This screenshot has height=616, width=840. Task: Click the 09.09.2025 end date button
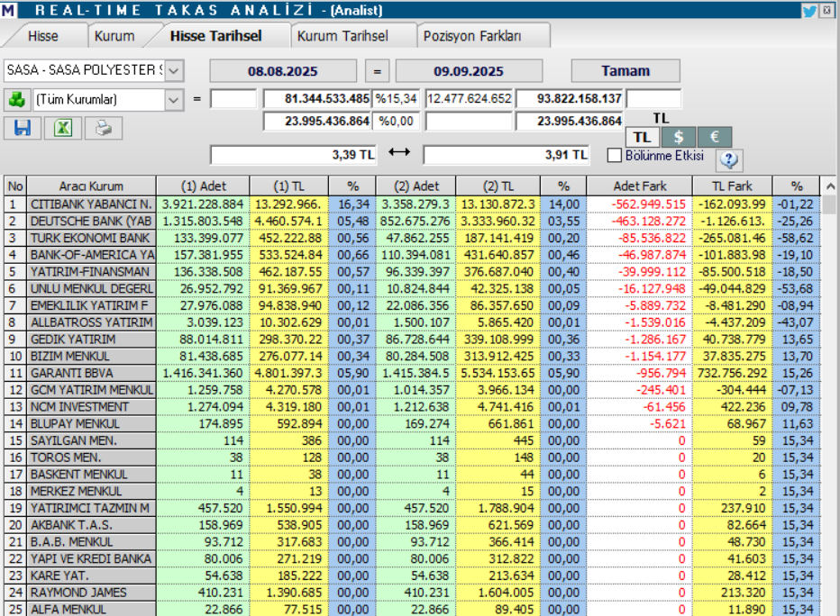tap(469, 71)
